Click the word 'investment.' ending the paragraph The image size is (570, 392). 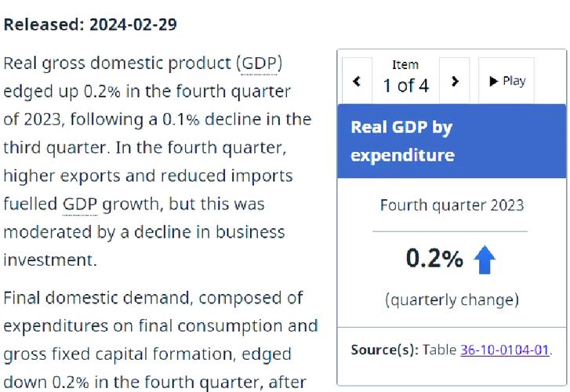(50, 260)
